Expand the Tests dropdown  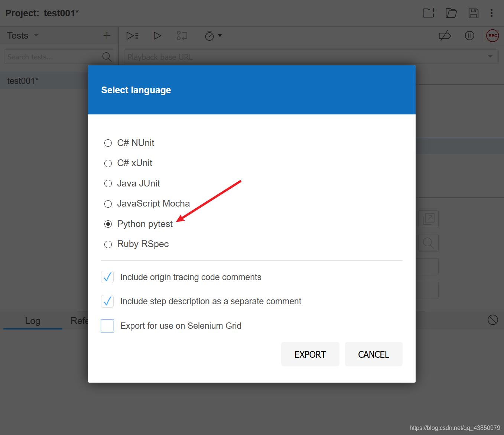36,36
